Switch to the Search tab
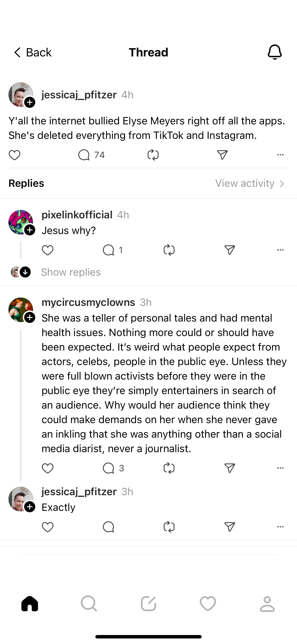Viewport: 297px width, 644px height. point(89,603)
